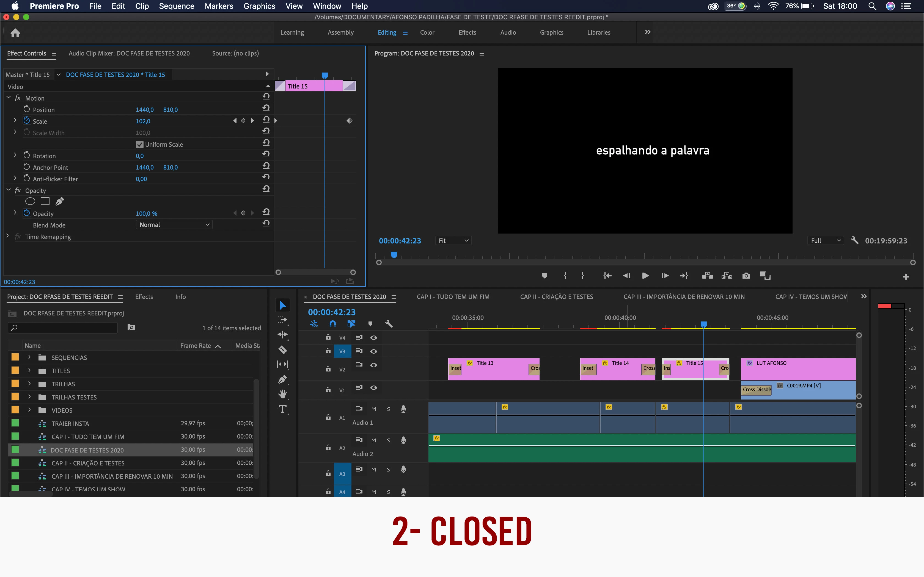Hide track V2 with eye icon
The width and height of the screenshot is (924, 577).
374,365
